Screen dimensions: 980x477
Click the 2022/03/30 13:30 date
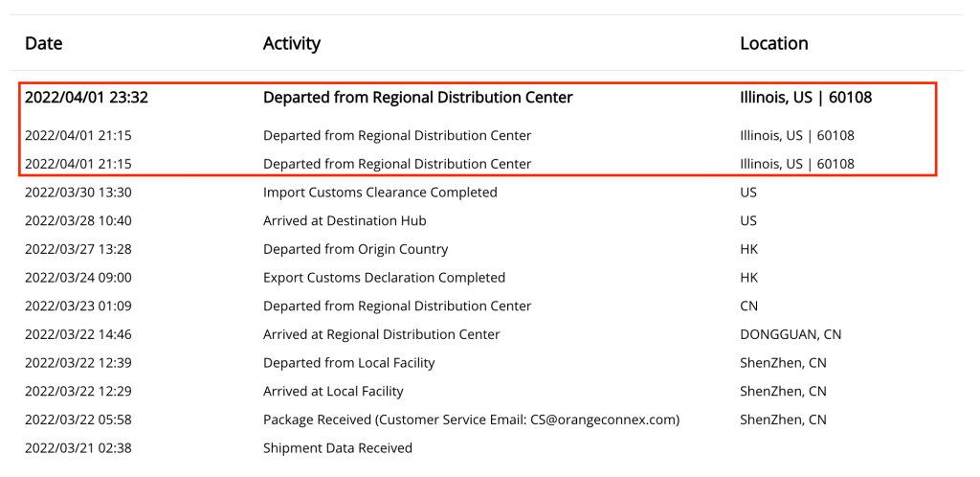pos(78,193)
